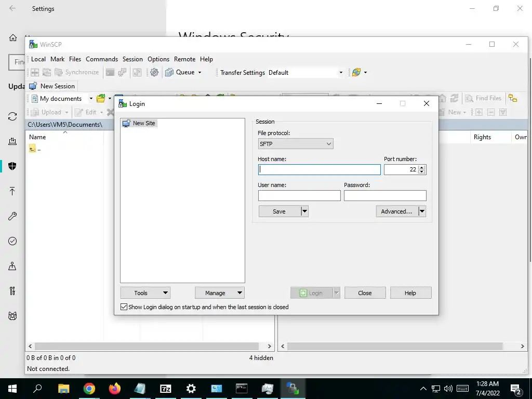Open the Tools dropdown button
532x399 pixels.
click(x=145, y=293)
